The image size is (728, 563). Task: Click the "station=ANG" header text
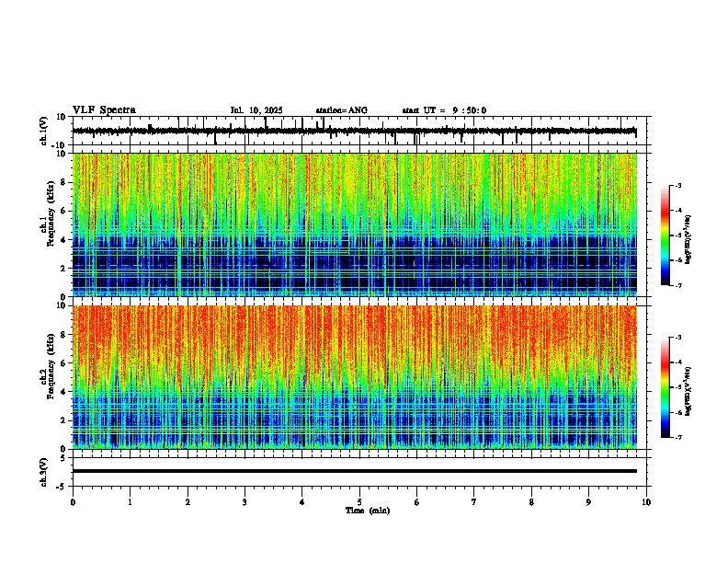342,110
